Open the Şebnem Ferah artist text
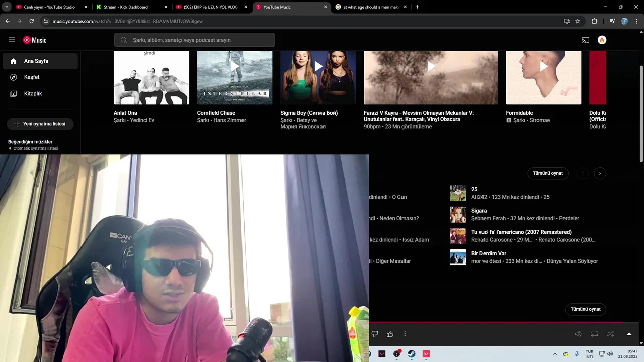Screen dimensions: 644x362 488,218
